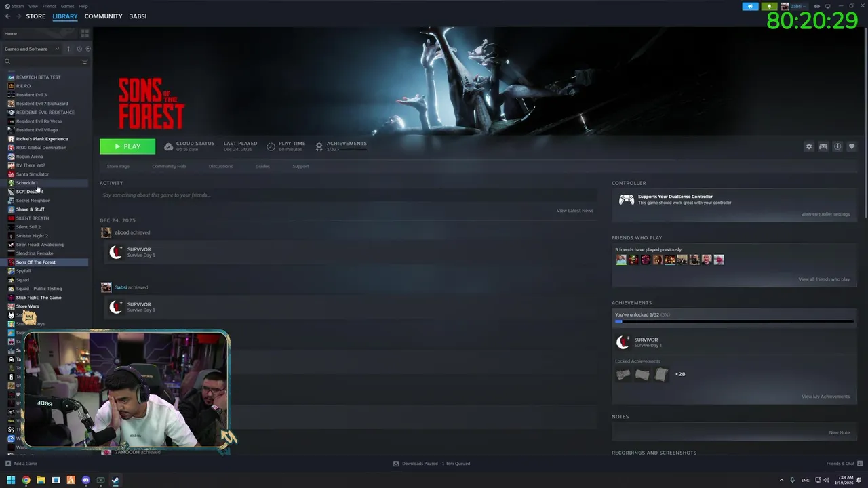Click the +28 locked achievements count
The height and width of the screenshot is (488, 868).
point(679,374)
